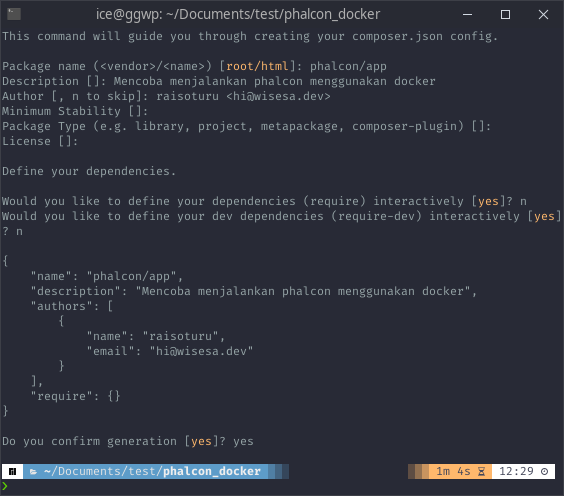Viewport: 564px width, 496px height.
Task: Click the 12:29 time segment
Action: click(x=516, y=471)
